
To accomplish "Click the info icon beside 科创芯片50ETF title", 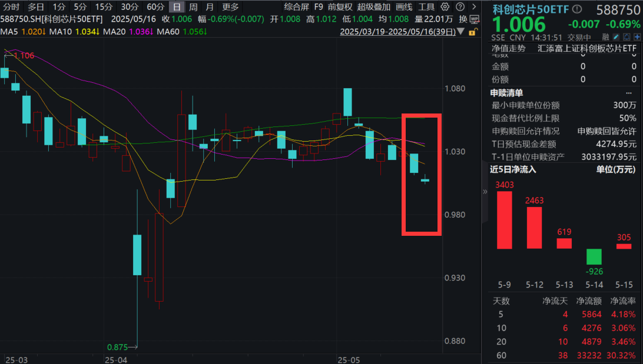I will click(x=577, y=8).
